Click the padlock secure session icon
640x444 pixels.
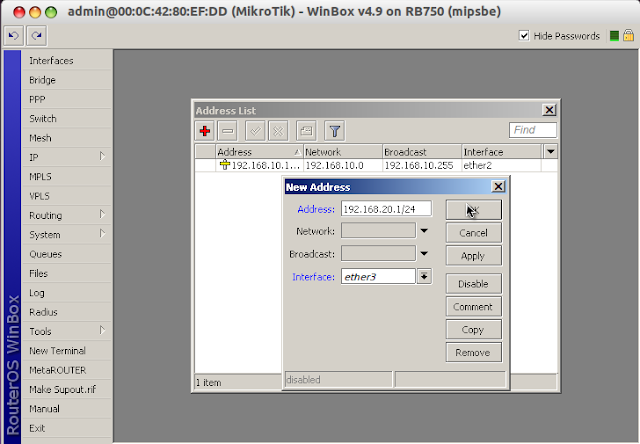pyautogui.click(x=629, y=36)
